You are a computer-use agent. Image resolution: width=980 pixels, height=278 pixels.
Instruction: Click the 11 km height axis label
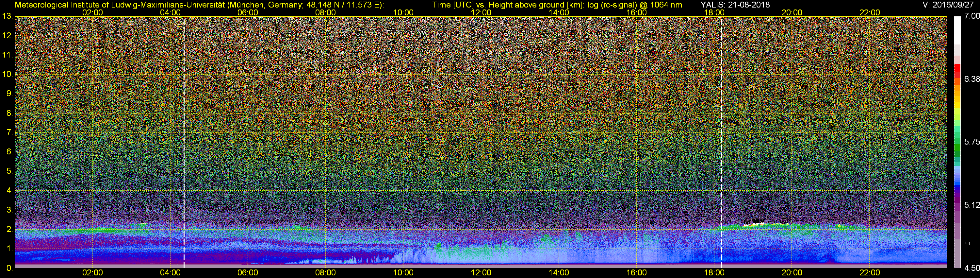click(8, 55)
